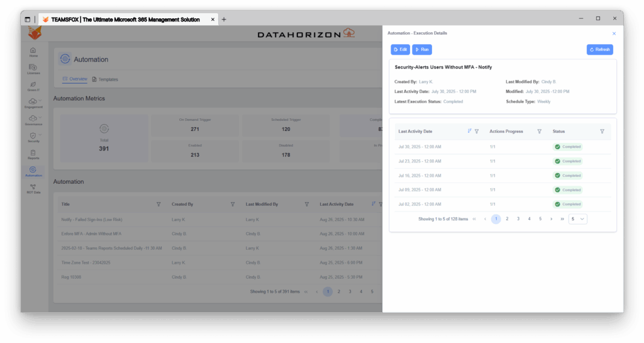
Task: Go to previous page of executions
Action: pyautogui.click(x=485, y=219)
